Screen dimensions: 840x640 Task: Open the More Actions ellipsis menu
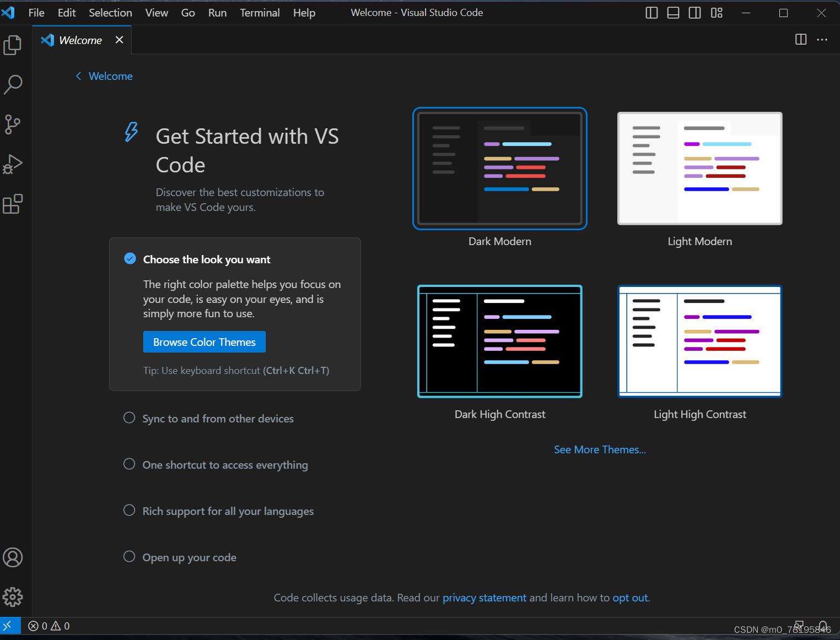pos(822,40)
